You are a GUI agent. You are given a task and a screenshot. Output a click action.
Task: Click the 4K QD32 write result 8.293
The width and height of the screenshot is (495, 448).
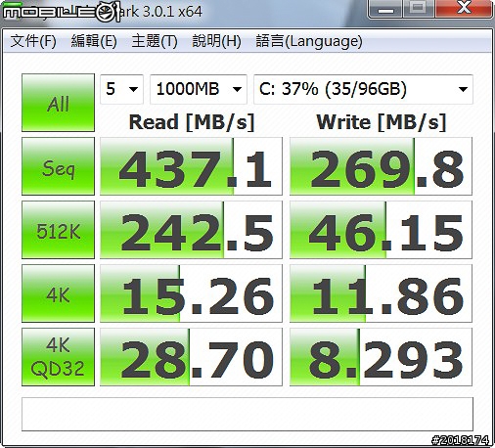(x=381, y=357)
